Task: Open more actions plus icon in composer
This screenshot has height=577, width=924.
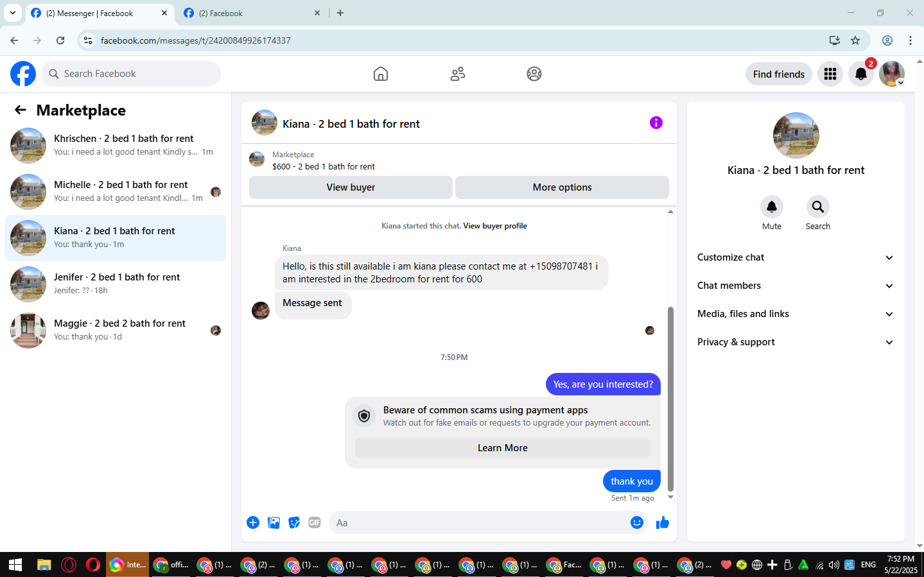Action: (253, 522)
